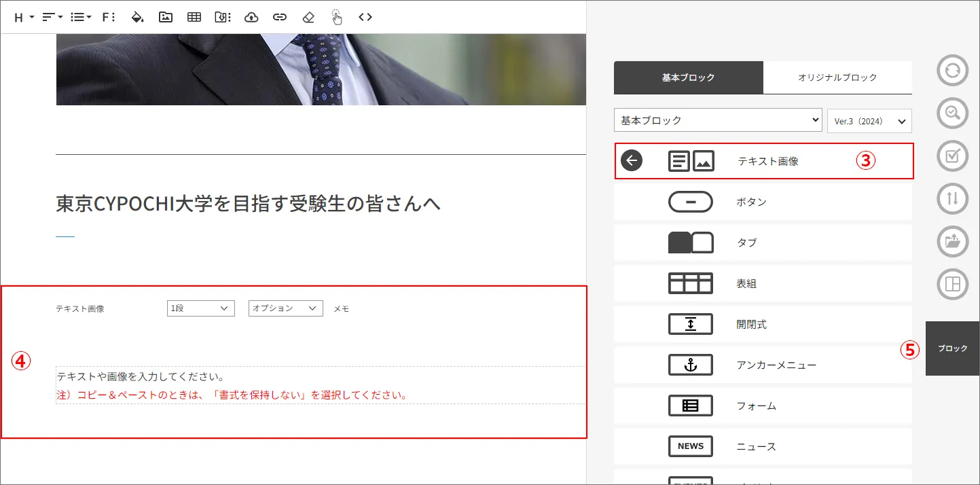Click the cloud upload icon
The image size is (980, 485).
click(x=251, y=18)
